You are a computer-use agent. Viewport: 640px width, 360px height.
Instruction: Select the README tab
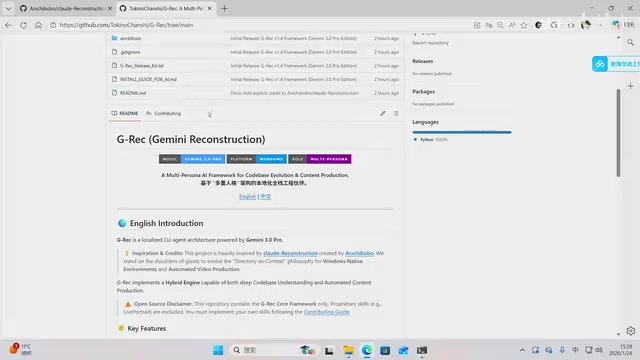coord(125,113)
